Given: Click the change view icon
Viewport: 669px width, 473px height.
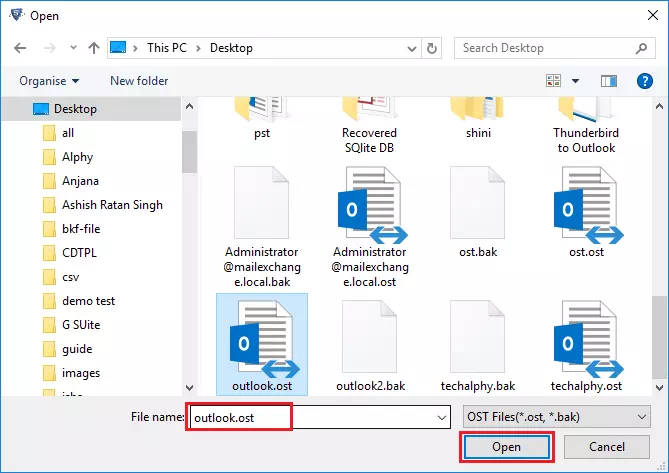Looking at the screenshot, I should (x=553, y=81).
